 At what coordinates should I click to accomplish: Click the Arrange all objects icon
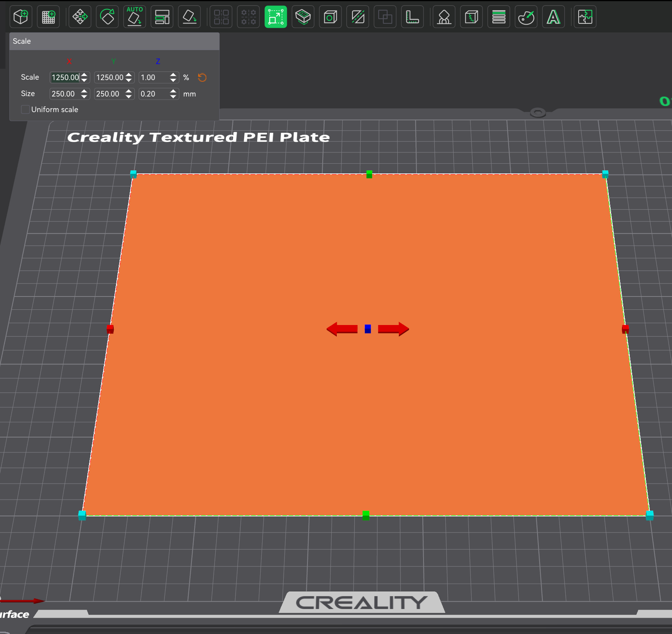coord(162,17)
